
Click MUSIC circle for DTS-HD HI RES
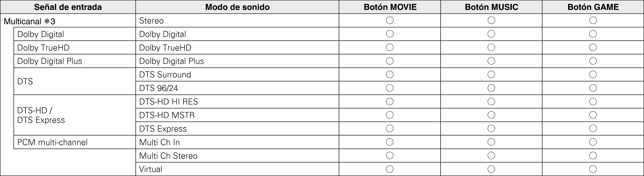491,101
